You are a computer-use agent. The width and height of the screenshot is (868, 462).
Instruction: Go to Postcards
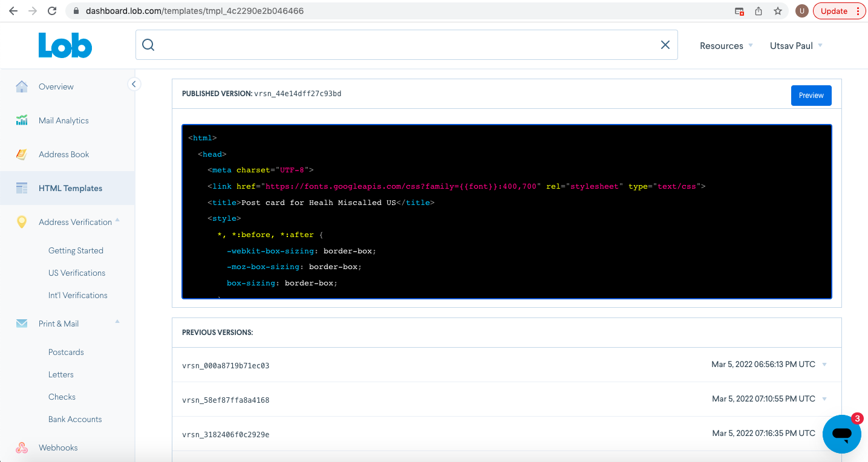(x=66, y=352)
